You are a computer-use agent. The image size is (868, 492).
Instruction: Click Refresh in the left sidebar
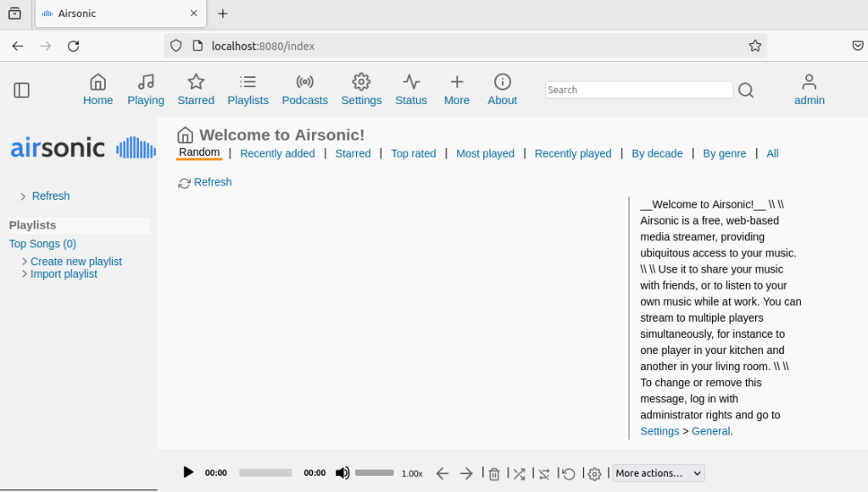click(x=51, y=196)
